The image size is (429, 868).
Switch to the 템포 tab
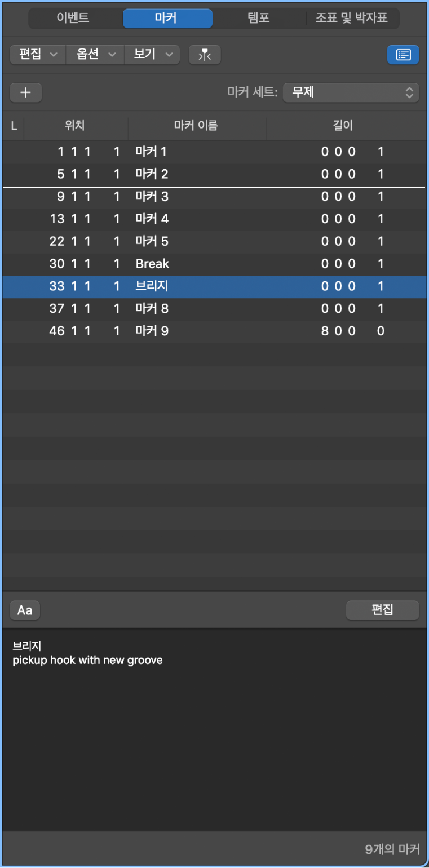click(258, 18)
